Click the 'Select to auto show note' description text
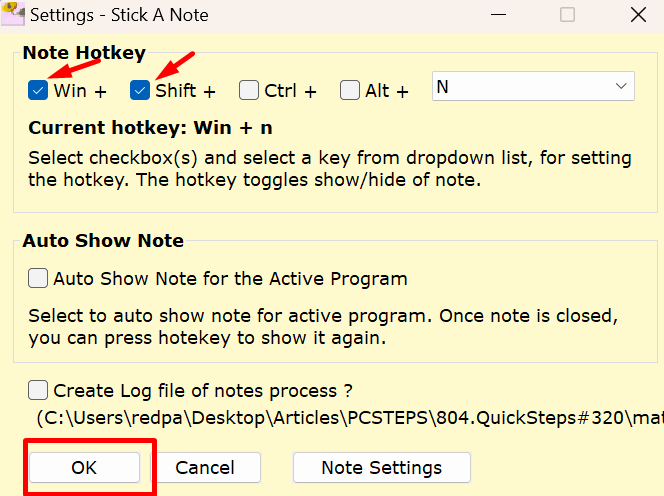The width and height of the screenshot is (664, 496). coord(324,327)
